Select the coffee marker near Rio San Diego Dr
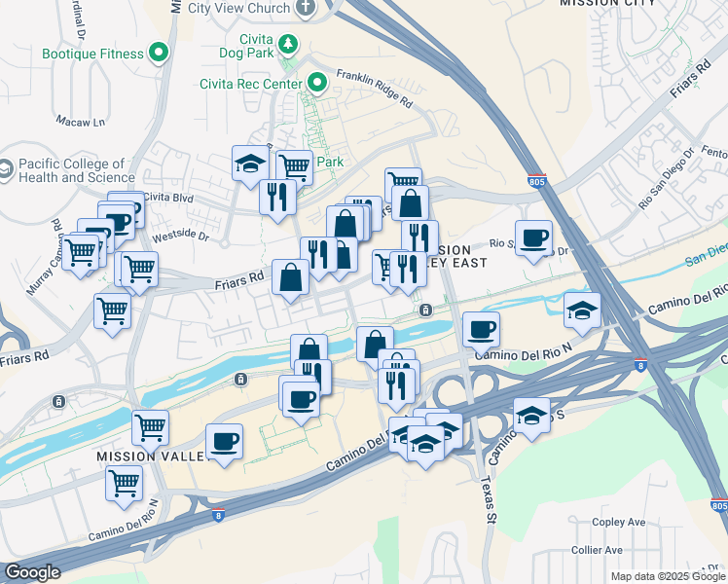 534,241
